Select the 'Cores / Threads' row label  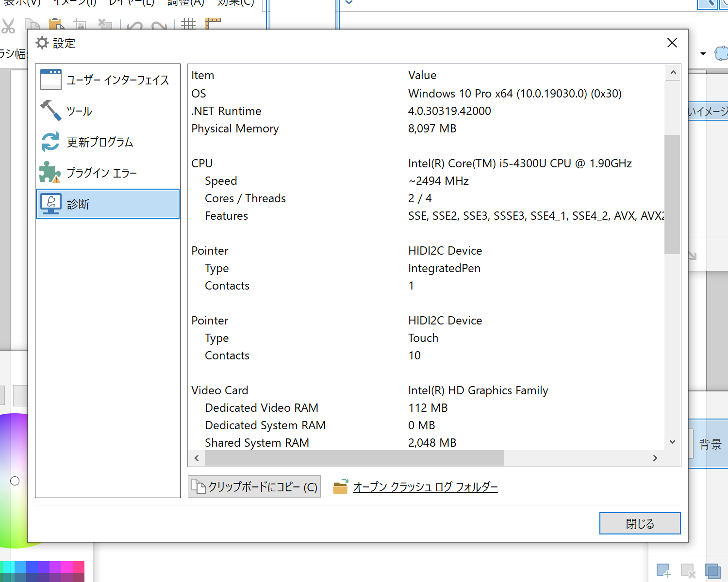(x=245, y=198)
